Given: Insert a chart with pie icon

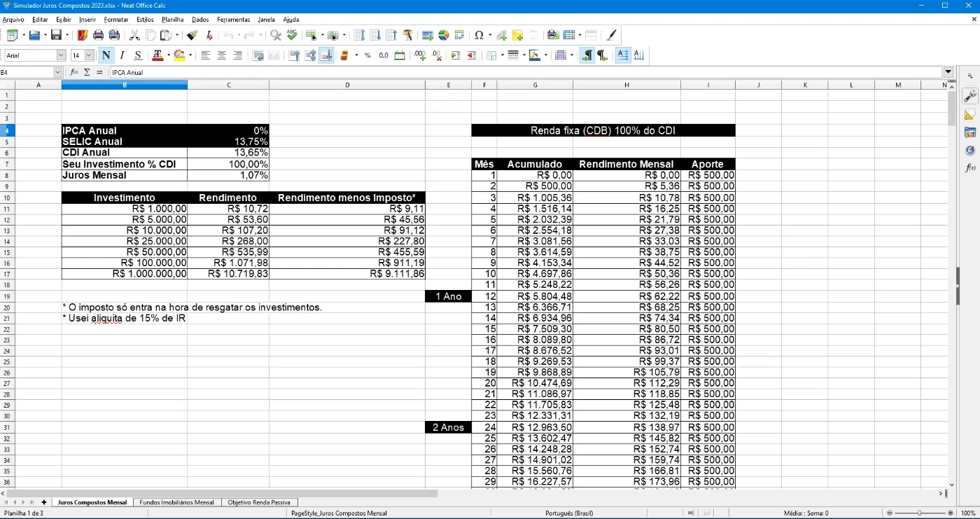Looking at the screenshot, I should (x=443, y=35).
